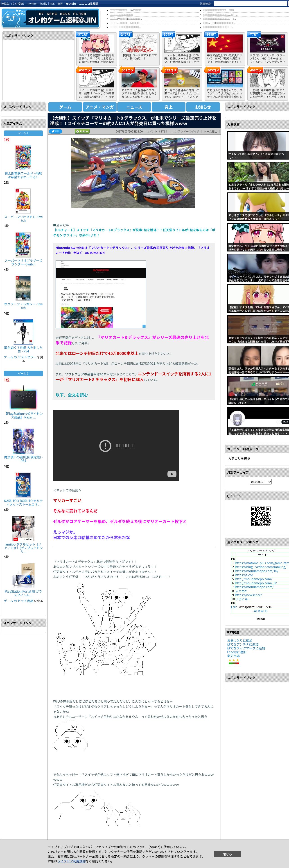This screenshot has width=289, height=868.
Task: Open the カテゴリを選択 dropdown
Action: tap(258, 458)
